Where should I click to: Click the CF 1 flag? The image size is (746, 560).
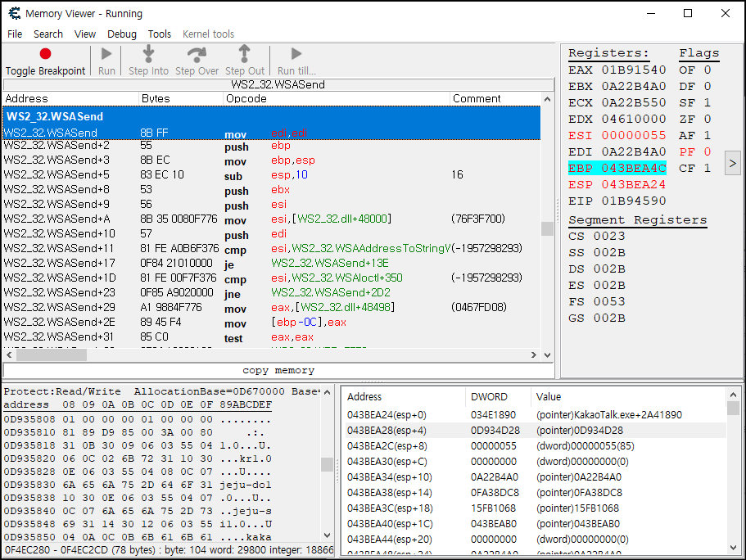(x=695, y=169)
